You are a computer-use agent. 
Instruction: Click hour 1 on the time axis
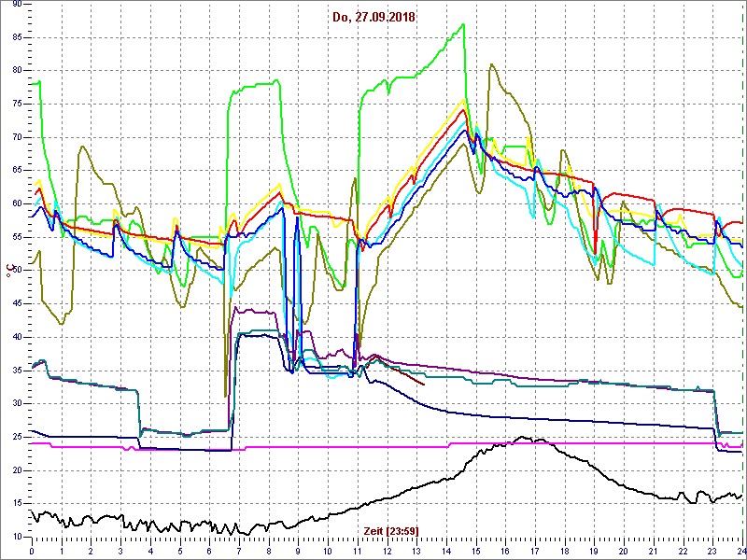61,551
